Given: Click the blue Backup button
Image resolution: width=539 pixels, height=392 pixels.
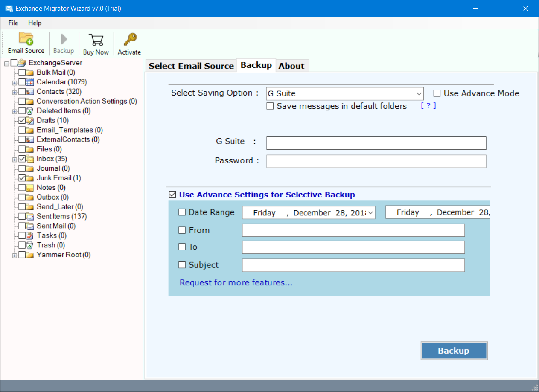Looking at the screenshot, I should 454,351.
